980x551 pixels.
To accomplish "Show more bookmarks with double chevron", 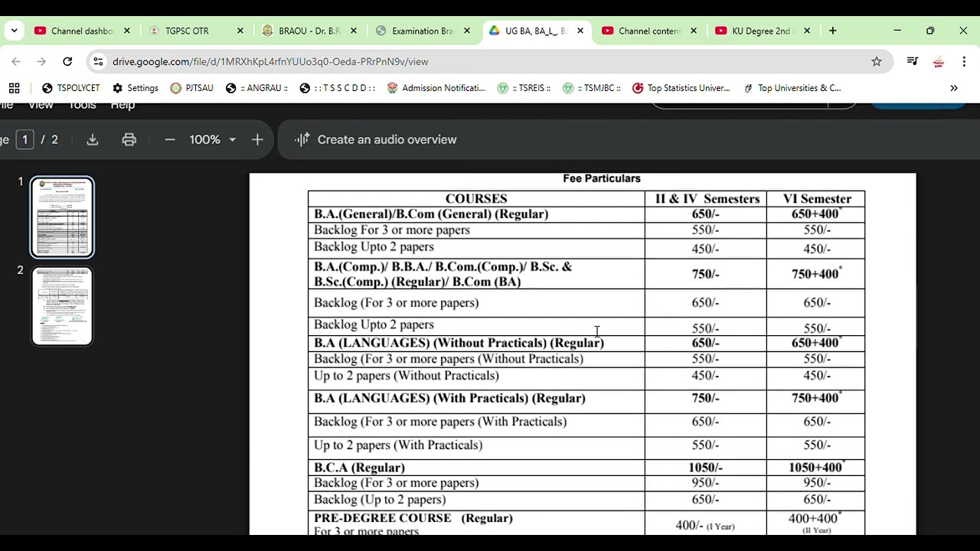I will (x=954, y=88).
